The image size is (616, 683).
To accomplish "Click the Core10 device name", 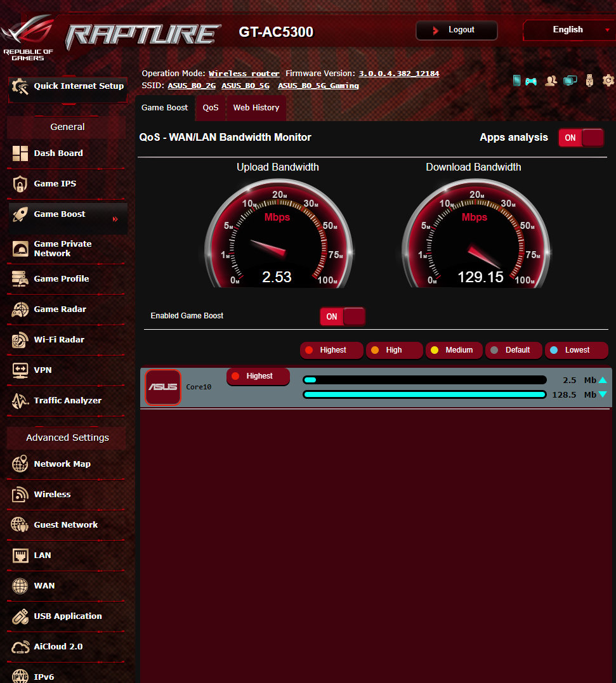I will pyautogui.click(x=199, y=387).
